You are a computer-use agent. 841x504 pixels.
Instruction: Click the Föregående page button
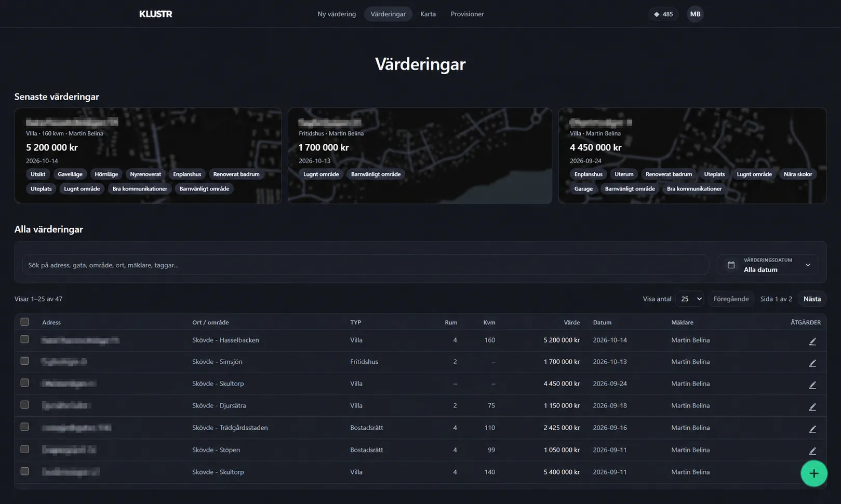click(x=731, y=299)
